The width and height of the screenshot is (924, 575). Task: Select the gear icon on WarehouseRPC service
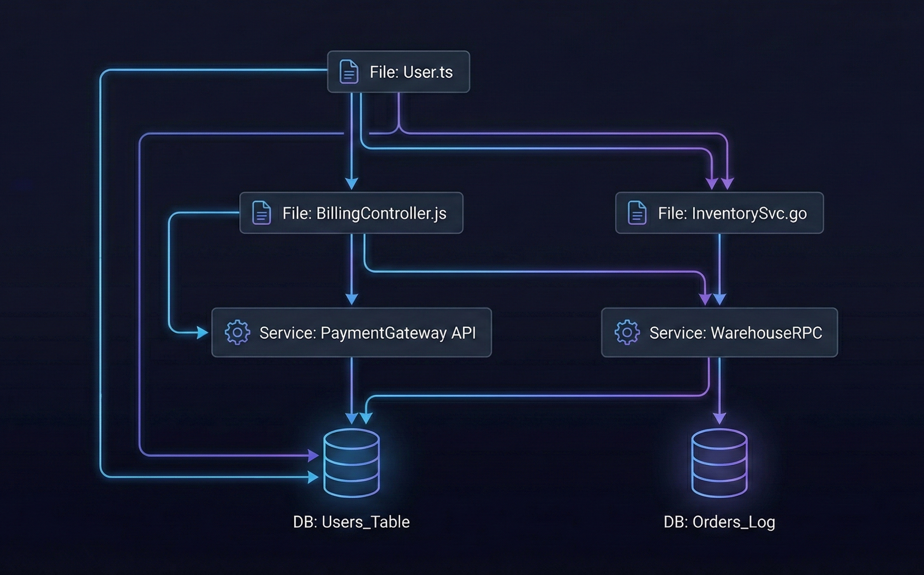[627, 332]
